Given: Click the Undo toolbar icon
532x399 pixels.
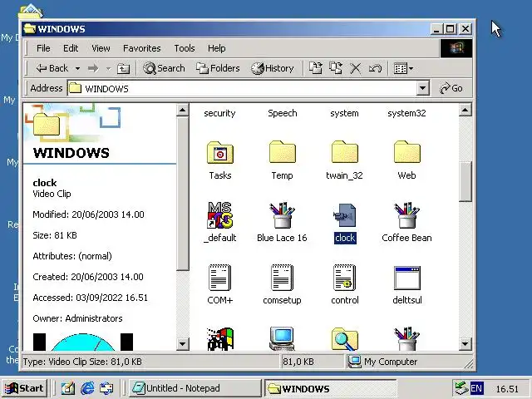Looking at the screenshot, I should [375, 68].
